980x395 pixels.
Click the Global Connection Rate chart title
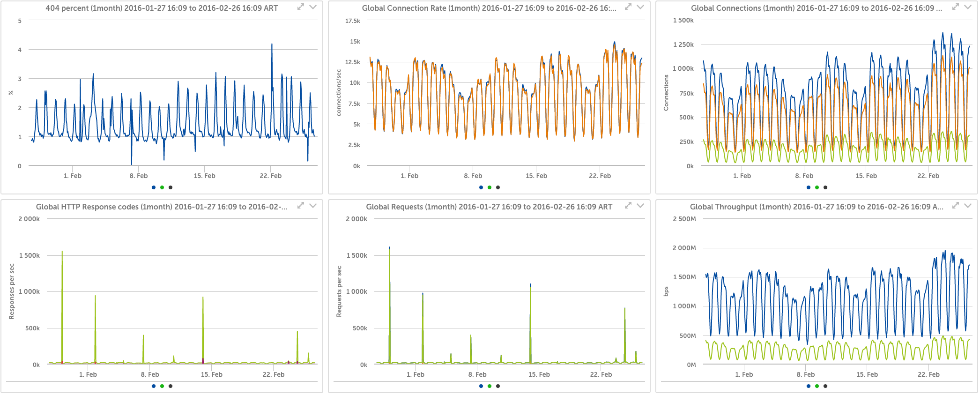pos(489,8)
